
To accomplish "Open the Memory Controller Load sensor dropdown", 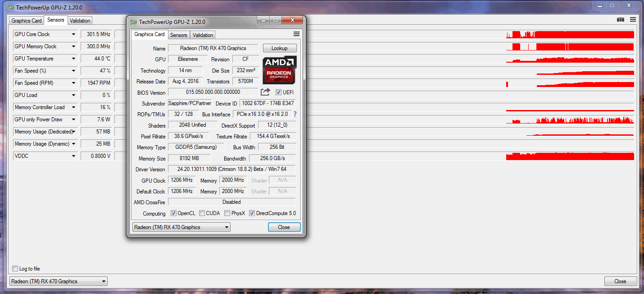I will pos(73,107).
